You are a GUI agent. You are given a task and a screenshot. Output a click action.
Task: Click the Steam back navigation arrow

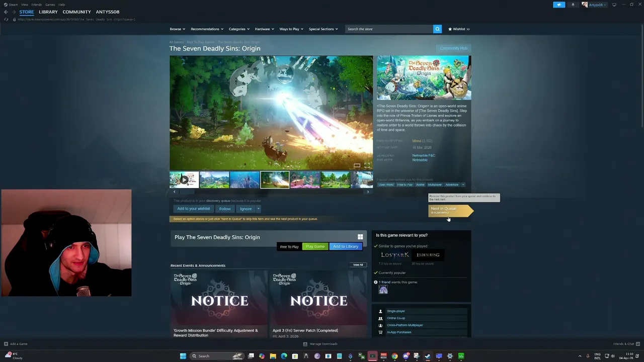click(6, 12)
